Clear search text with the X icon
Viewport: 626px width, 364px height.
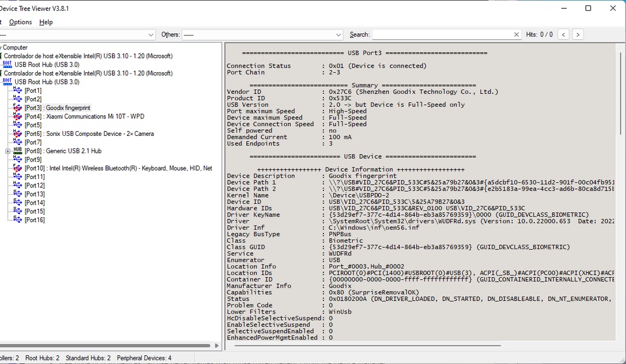516,35
